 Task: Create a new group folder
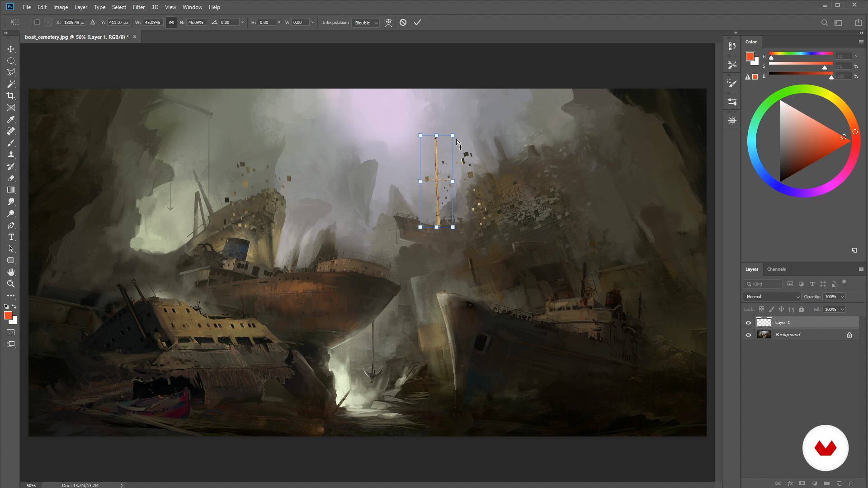(x=827, y=483)
